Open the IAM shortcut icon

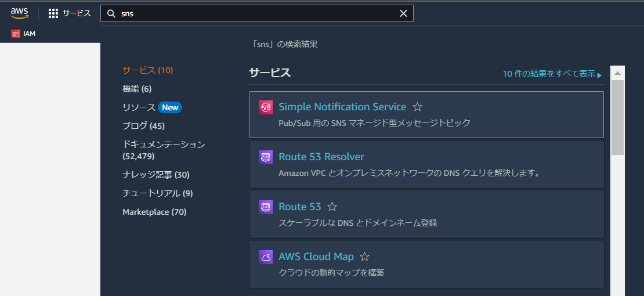16,34
